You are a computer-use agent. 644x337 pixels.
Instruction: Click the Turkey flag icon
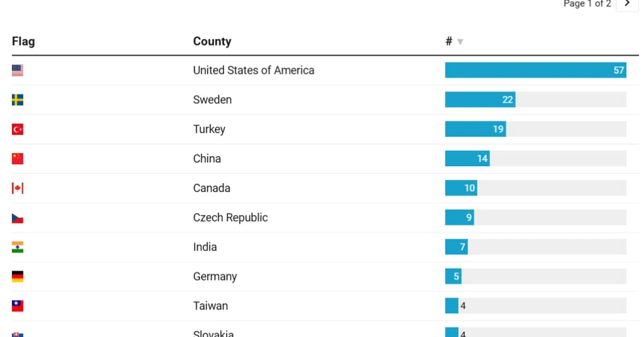(18, 129)
